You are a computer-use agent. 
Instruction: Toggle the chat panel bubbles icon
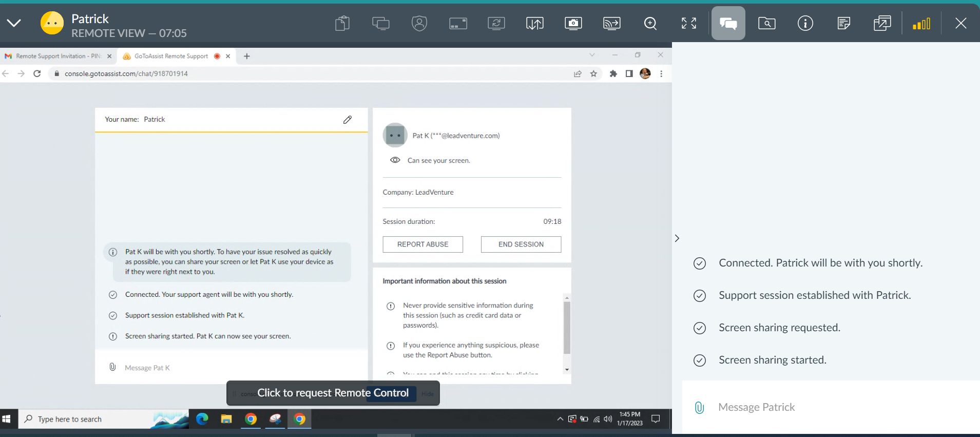[x=728, y=23]
